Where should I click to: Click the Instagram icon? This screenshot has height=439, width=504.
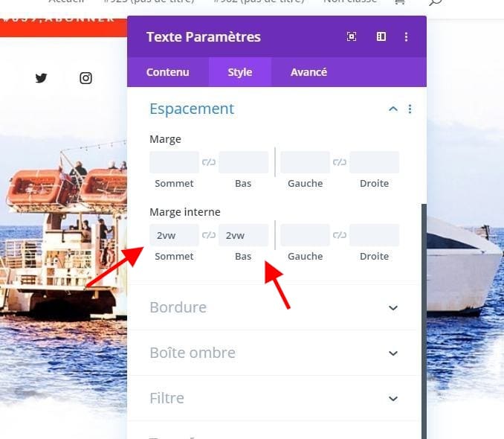tap(85, 78)
